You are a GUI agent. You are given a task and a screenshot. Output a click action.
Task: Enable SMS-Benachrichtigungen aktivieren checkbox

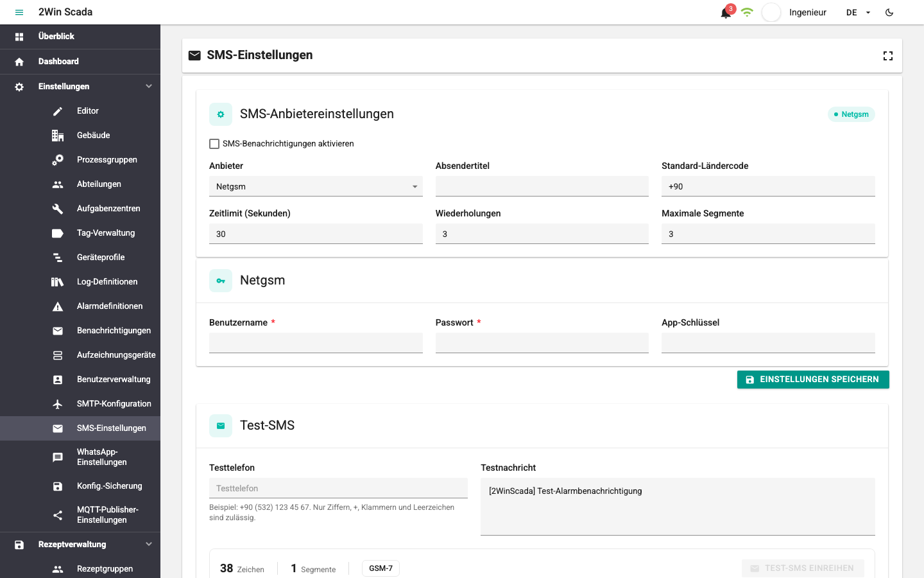pos(214,144)
